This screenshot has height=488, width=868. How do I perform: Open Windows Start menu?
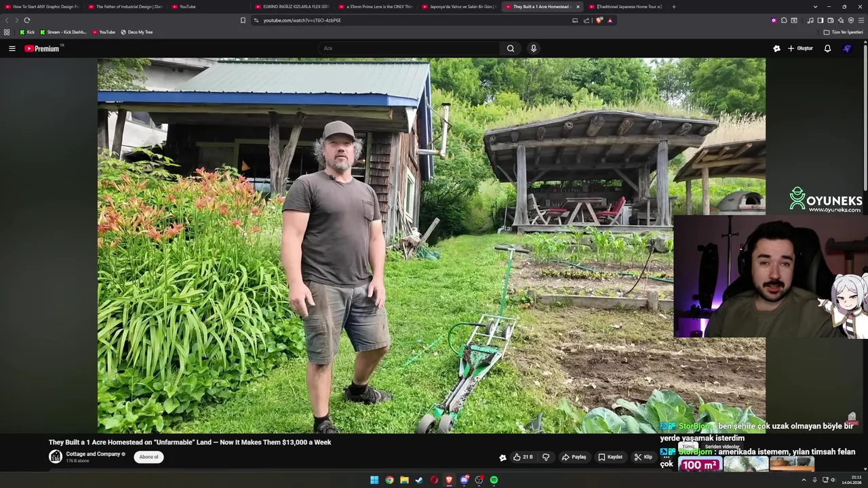(x=374, y=480)
